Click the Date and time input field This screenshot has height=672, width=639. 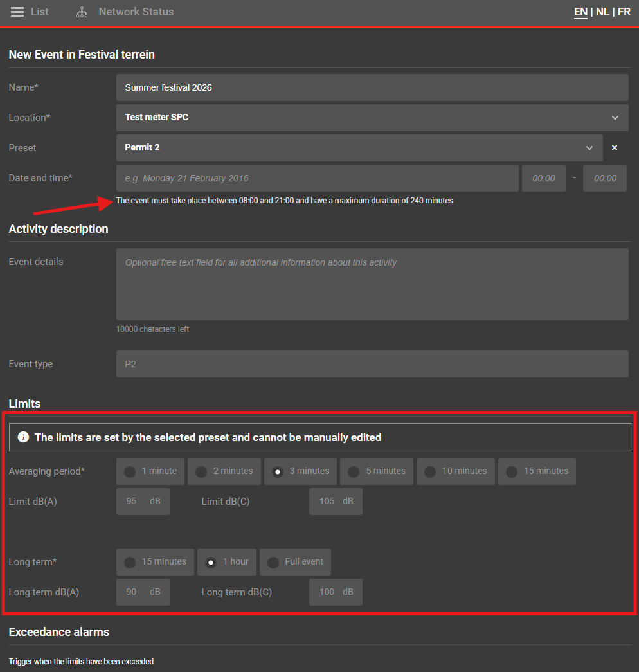317,178
